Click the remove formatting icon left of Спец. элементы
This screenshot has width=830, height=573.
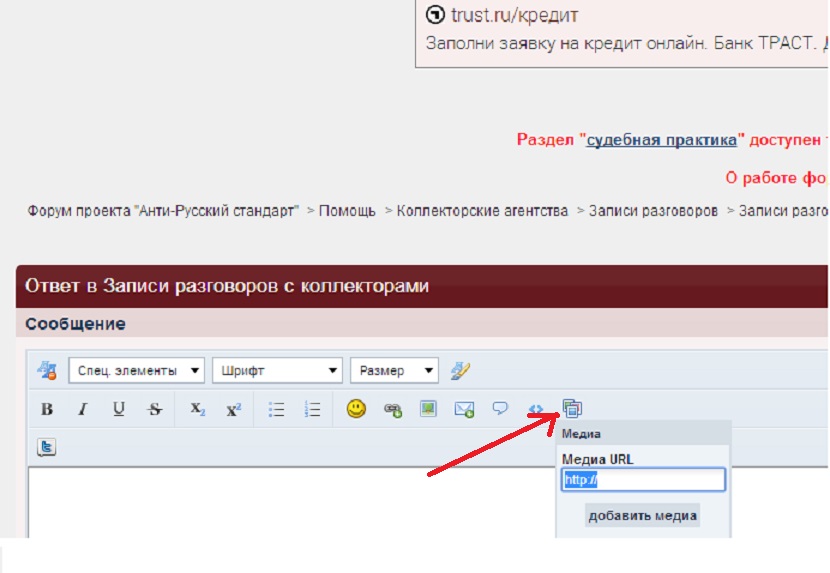47,370
